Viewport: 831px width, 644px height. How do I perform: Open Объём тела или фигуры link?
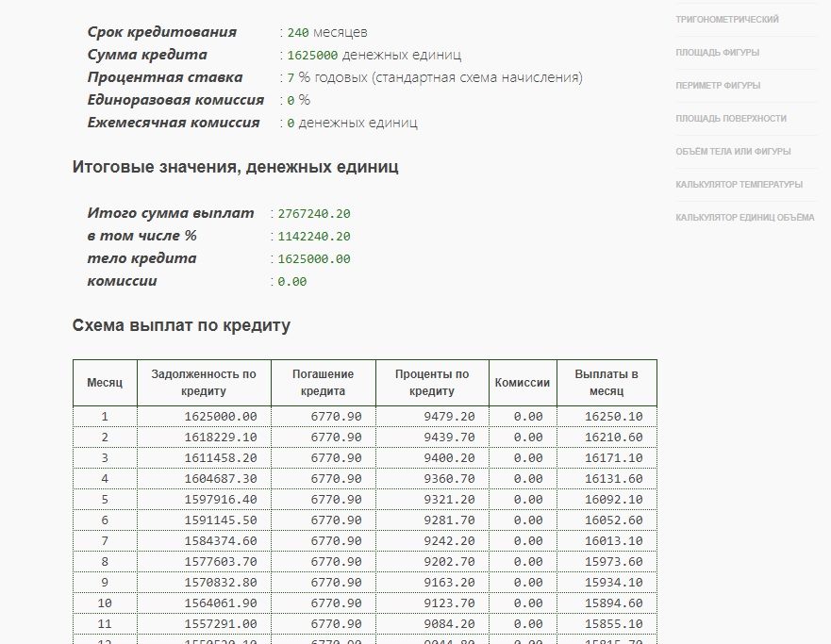tap(733, 152)
